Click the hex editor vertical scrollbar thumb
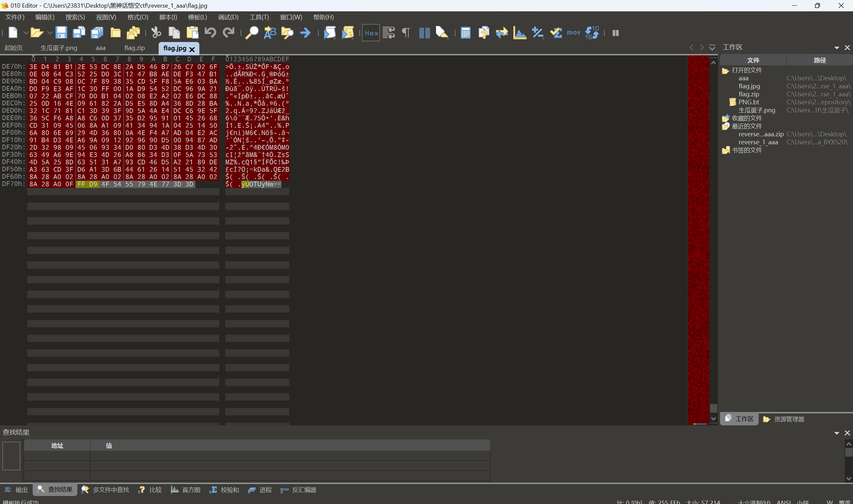Image resolution: width=853 pixels, height=504 pixels. pyautogui.click(x=713, y=408)
